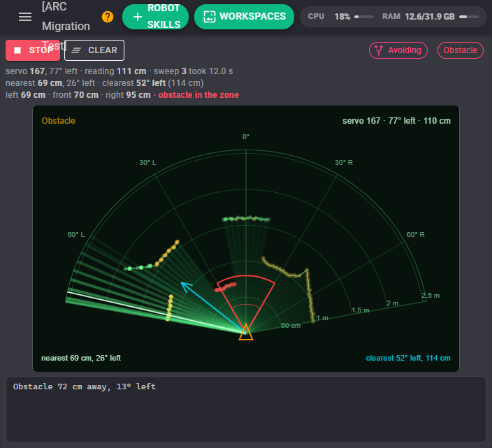Click the 0° heading label on radar
The height and width of the screenshot is (448, 492).
(246, 137)
